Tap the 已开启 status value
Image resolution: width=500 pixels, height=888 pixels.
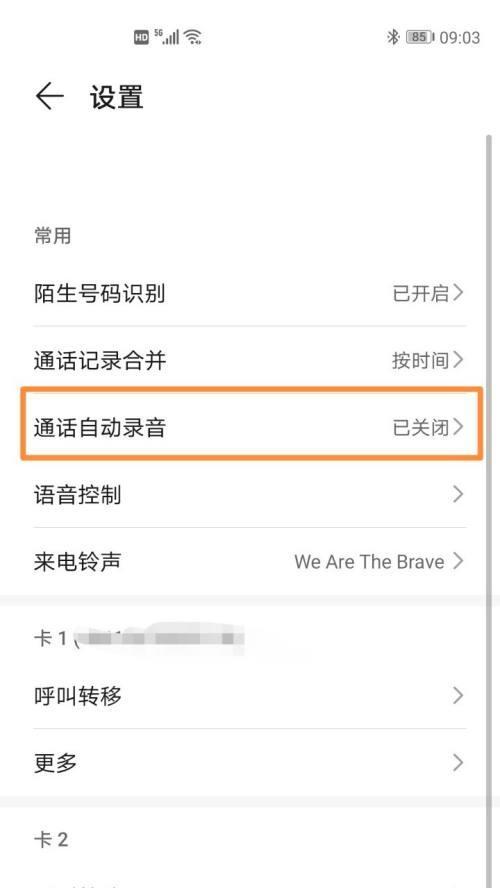[421, 293]
